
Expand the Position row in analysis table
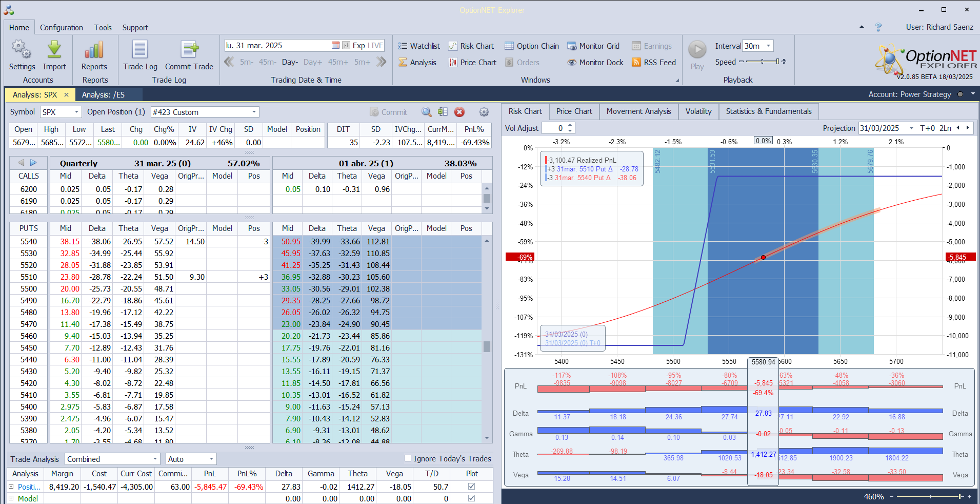(11, 486)
